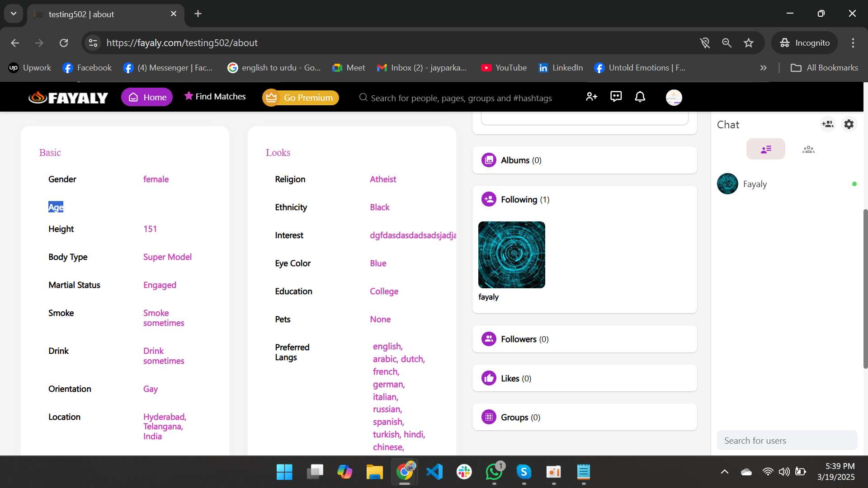Show hidden system tray icons
This screenshot has height=488, width=868.
[x=724, y=472]
